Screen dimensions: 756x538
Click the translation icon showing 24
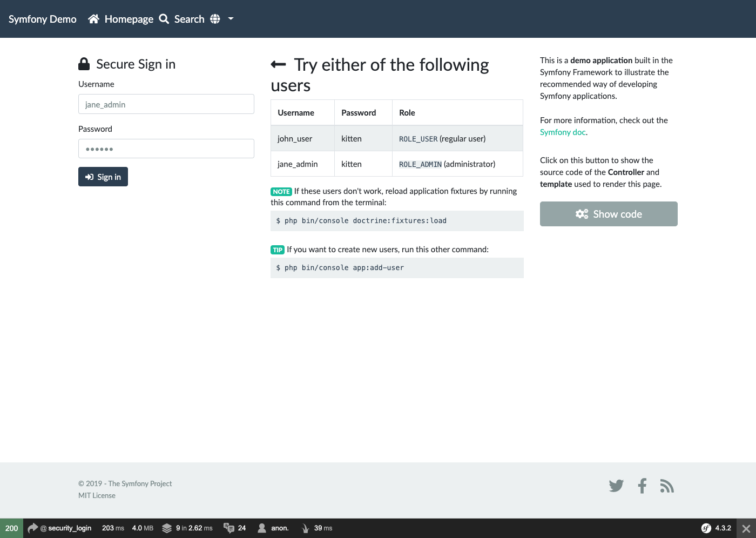[229, 528]
